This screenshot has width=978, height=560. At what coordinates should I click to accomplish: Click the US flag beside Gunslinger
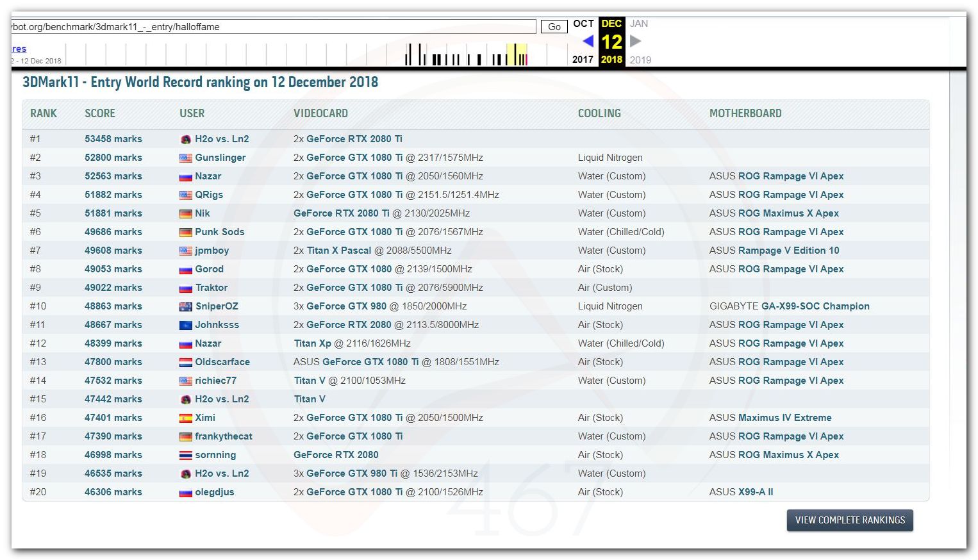click(186, 158)
